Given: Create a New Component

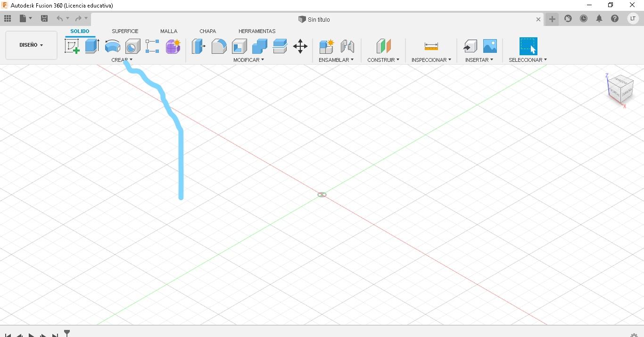Looking at the screenshot, I should pos(326,46).
